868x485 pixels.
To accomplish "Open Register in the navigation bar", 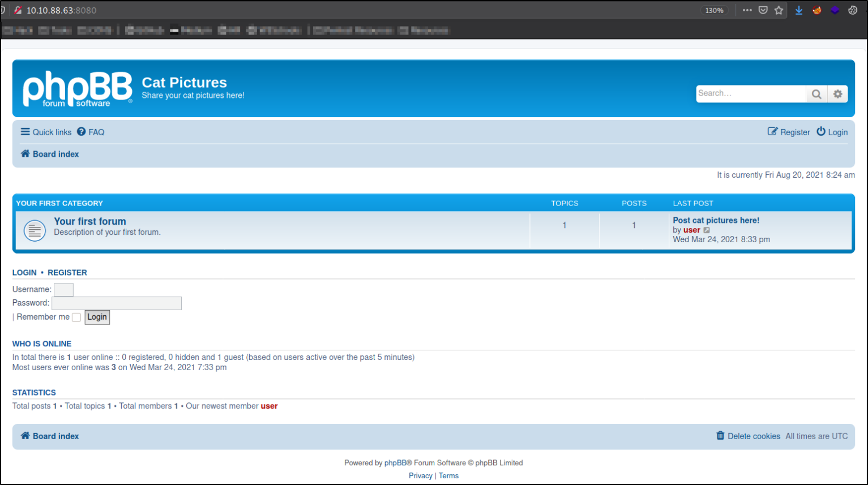I will [789, 132].
